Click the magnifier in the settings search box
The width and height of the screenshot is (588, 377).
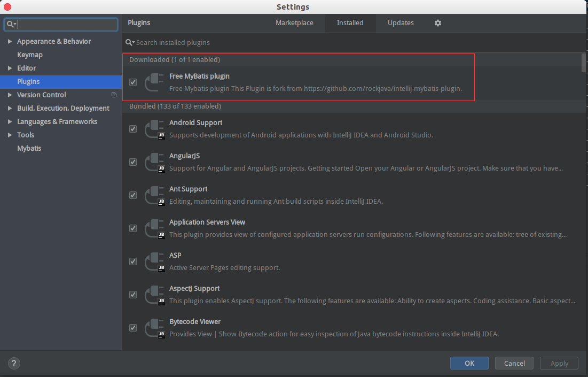10,24
